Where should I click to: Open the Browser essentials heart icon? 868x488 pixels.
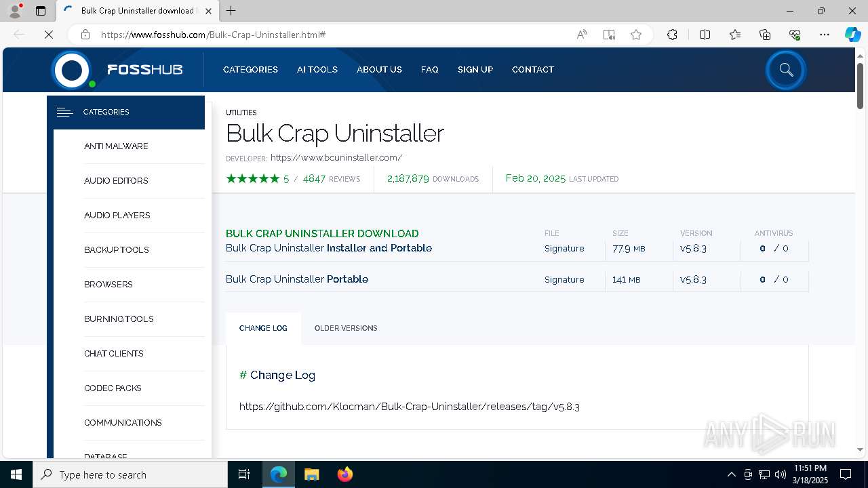795,35
